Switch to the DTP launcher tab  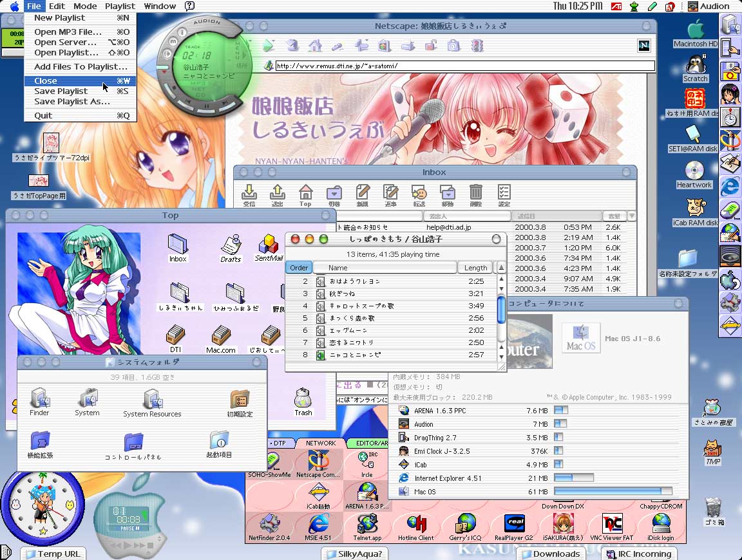280,443
